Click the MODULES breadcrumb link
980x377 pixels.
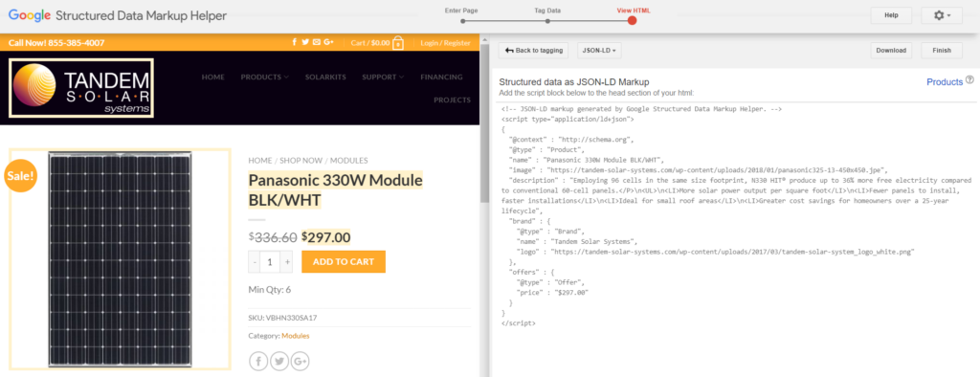pyautogui.click(x=348, y=161)
